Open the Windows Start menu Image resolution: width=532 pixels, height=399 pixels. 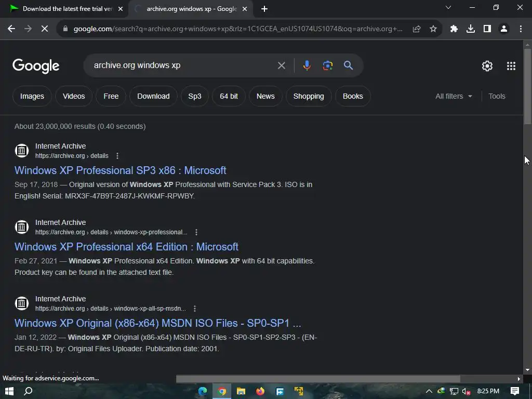tap(9, 391)
